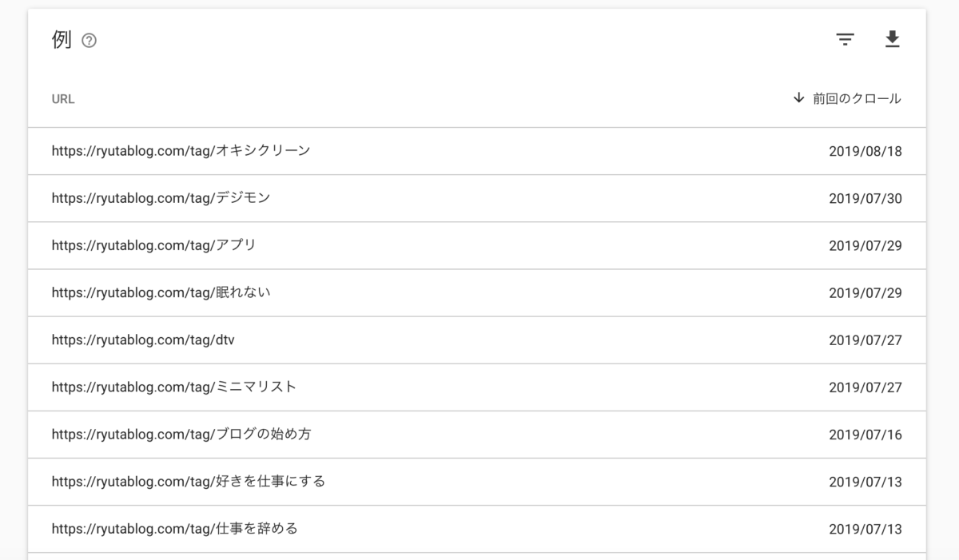Open the tag/アプリ URL row
Viewport: 959px width, 560px height.
point(477,245)
